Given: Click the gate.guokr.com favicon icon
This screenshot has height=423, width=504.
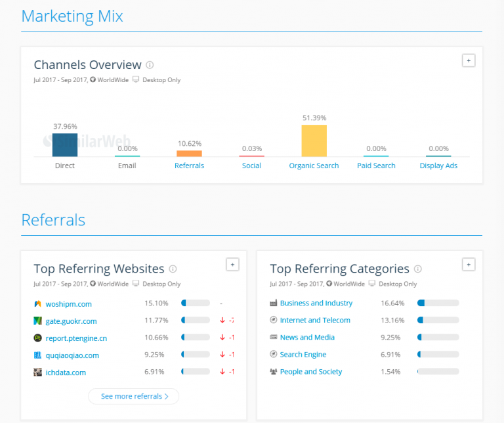Looking at the screenshot, I should click(x=38, y=321).
